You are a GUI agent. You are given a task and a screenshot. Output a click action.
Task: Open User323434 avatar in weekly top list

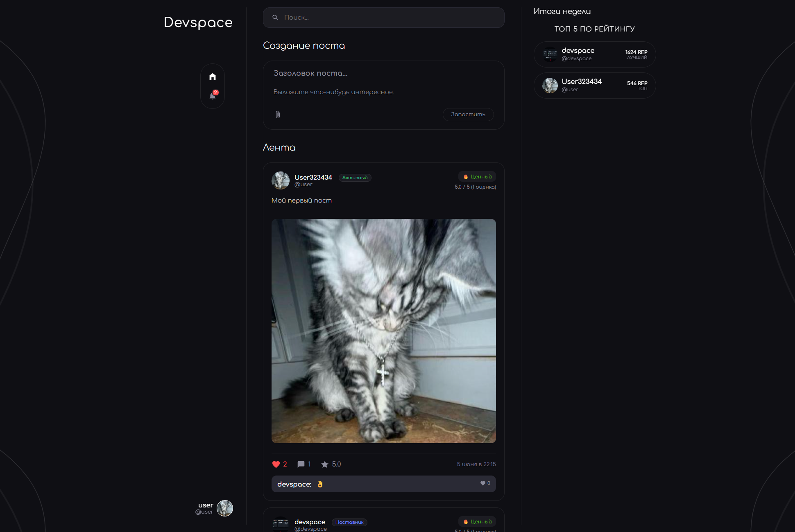[550, 86]
